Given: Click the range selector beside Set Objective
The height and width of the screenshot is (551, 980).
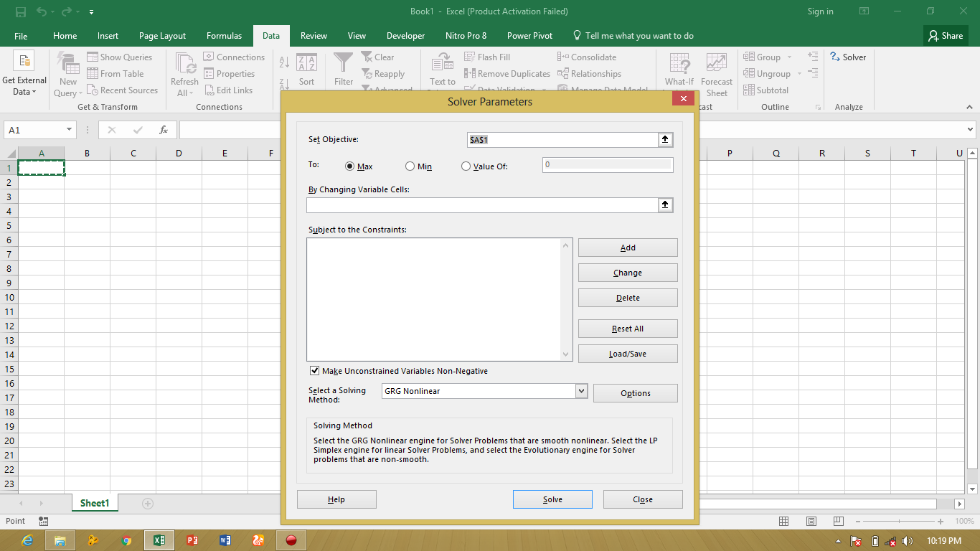Looking at the screenshot, I should coord(665,139).
